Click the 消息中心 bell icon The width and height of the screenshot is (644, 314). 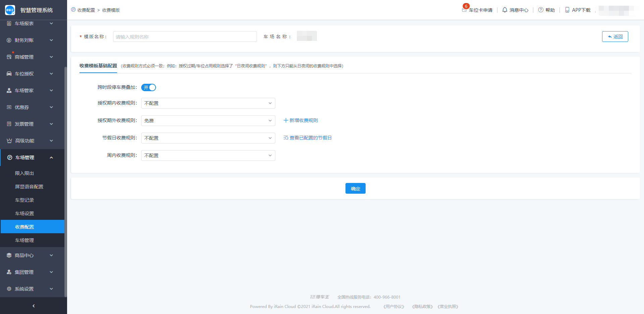pyautogui.click(x=505, y=10)
